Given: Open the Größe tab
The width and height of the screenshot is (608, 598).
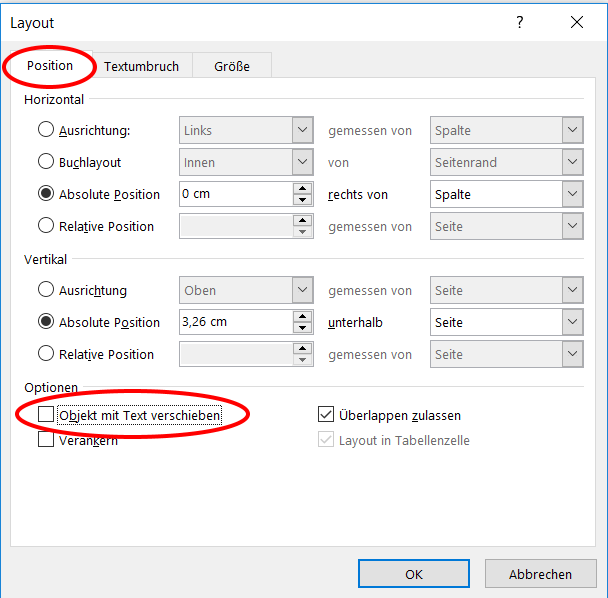Looking at the screenshot, I should pyautogui.click(x=231, y=66).
